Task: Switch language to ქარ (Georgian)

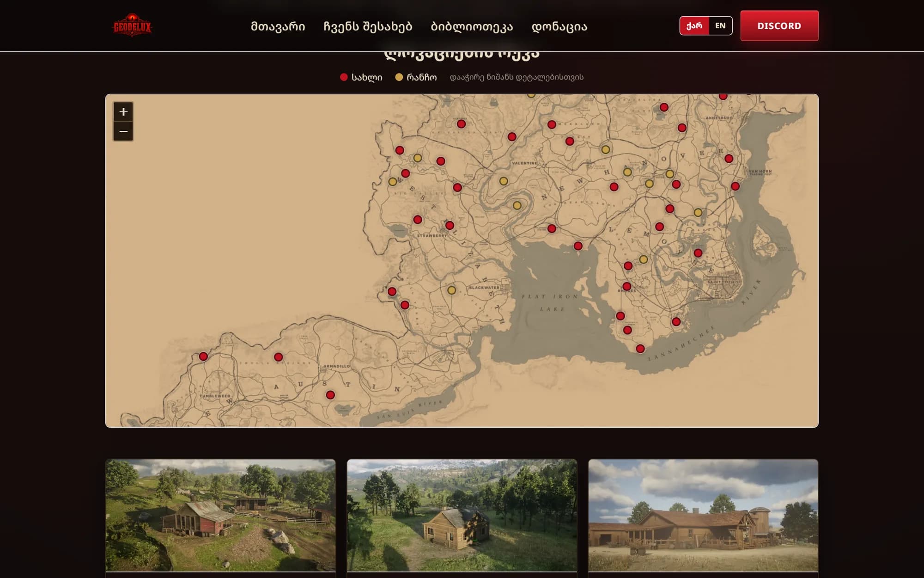Action: 694,26
